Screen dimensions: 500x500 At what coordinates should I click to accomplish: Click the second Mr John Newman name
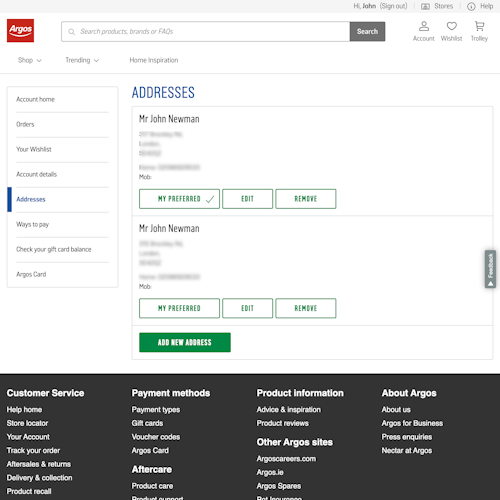169,229
